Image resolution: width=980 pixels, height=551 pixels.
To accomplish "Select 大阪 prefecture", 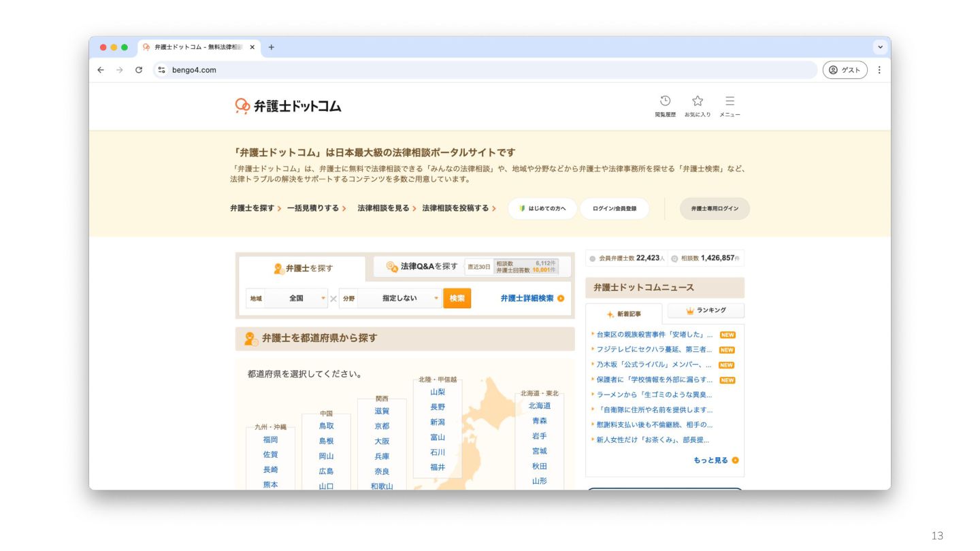I will (x=382, y=441).
